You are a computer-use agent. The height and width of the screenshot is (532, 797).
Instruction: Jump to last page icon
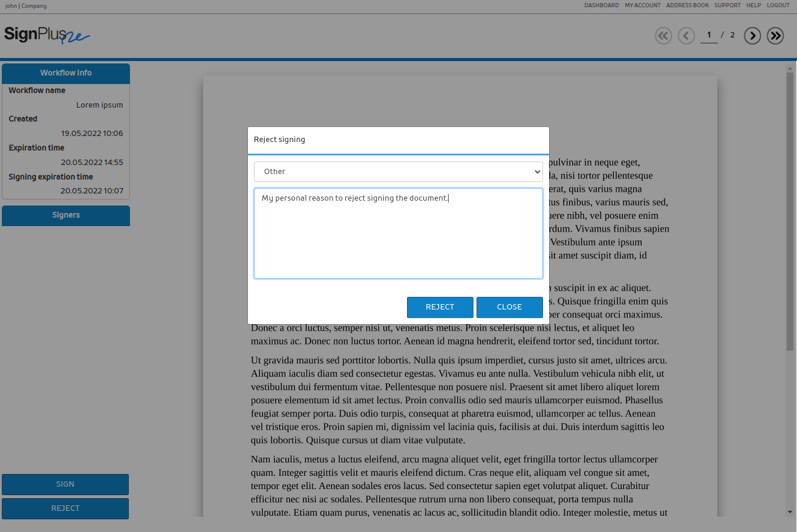click(775, 36)
